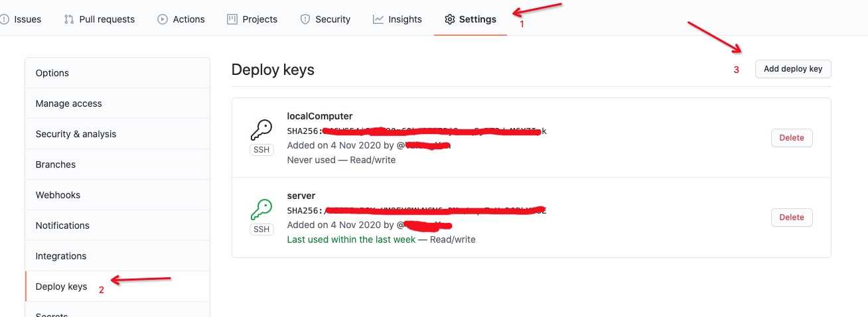The image size is (868, 317).
Task: Go to Manage access settings
Action: click(117, 103)
